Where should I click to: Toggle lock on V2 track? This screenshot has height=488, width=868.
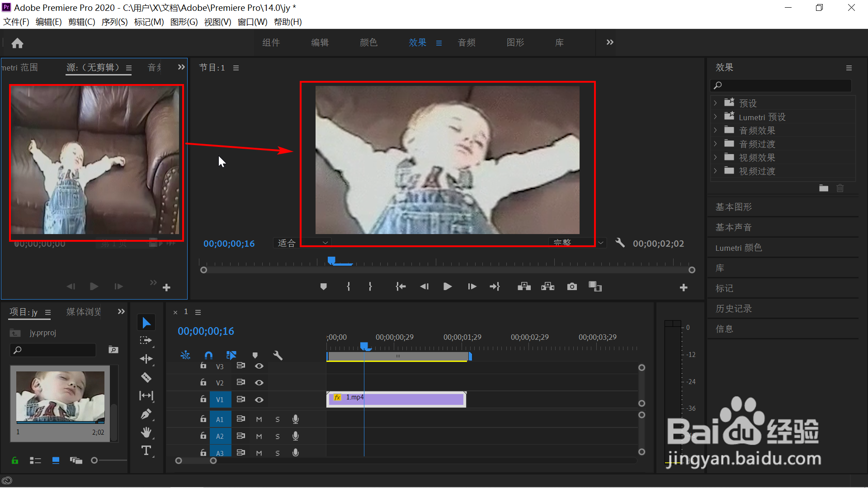203,382
